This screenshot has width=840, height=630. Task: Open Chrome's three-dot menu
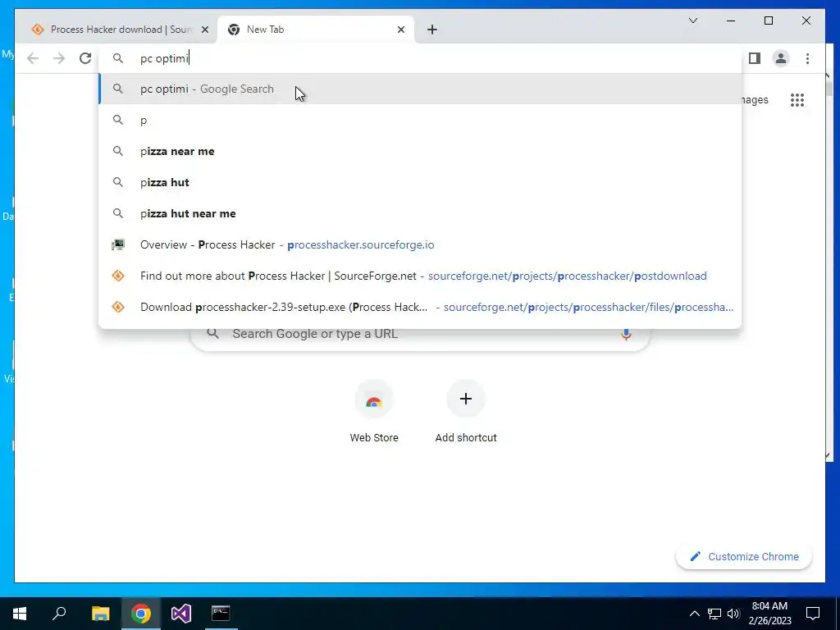pyautogui.click(x=807, y=58)
